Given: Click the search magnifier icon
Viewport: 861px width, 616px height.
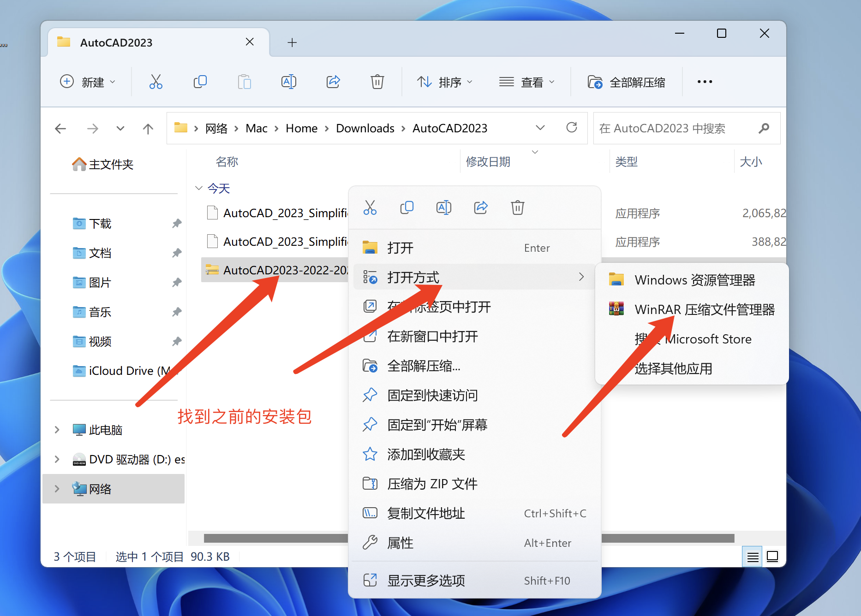Looking at the screenshot, I should tap(764, 128).
